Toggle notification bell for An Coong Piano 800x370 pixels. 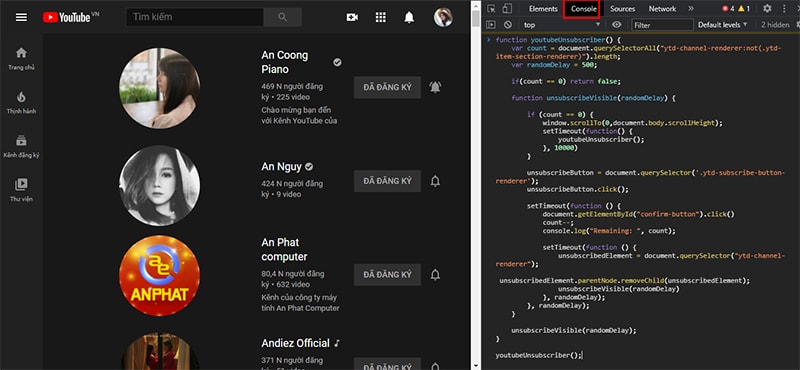click(x=435, y=87)
